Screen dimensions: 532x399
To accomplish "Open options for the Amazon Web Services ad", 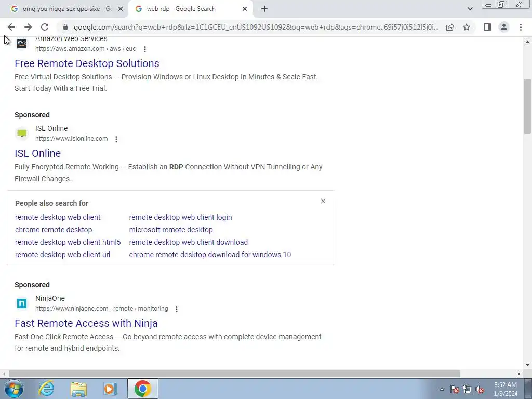I will coord(145,49).
